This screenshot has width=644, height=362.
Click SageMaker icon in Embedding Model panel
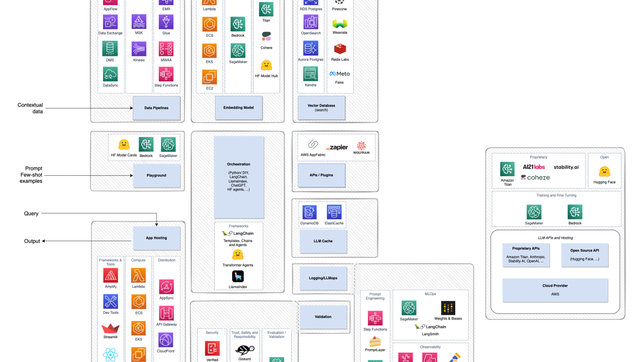click(x=238, y=51)
